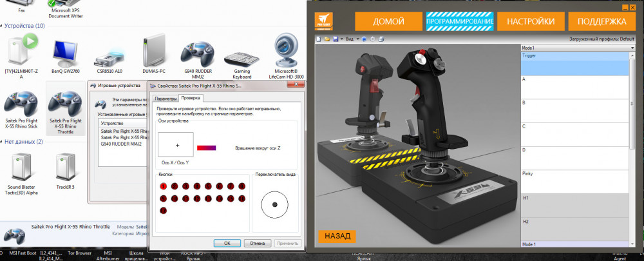Switch to the Проверка tab
Viewport: 644px width, 261px height.
[191, 98]
